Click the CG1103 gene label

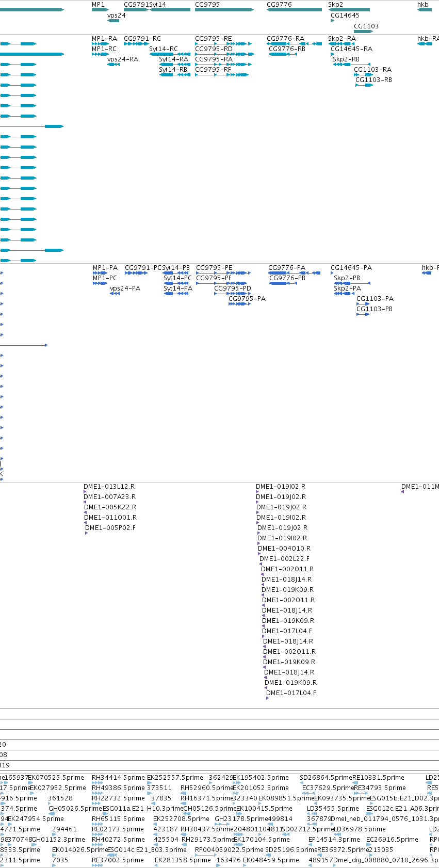click(366, 26)
